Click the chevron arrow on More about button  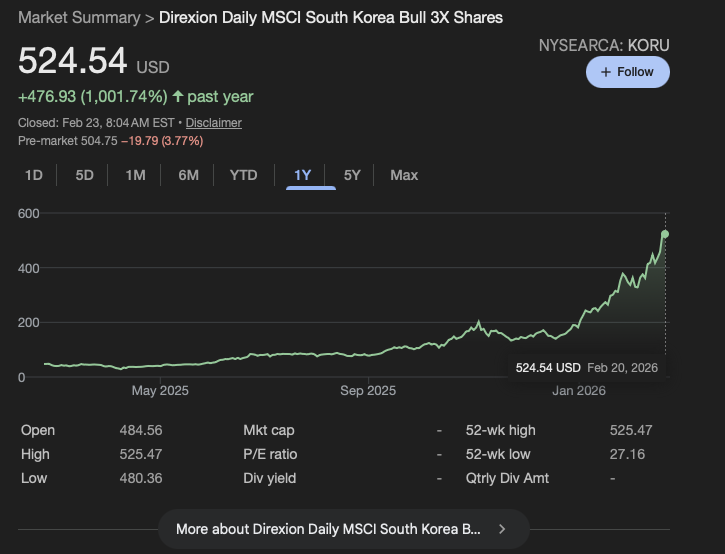(503, 529)
